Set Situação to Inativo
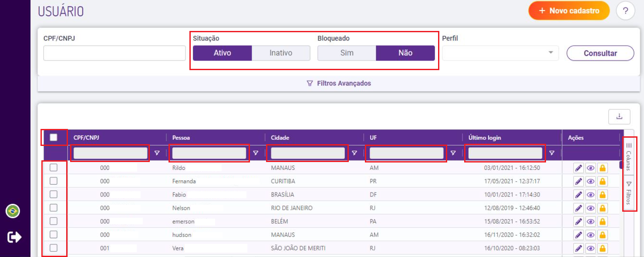The image size is (644, 257). coord(281,53)
